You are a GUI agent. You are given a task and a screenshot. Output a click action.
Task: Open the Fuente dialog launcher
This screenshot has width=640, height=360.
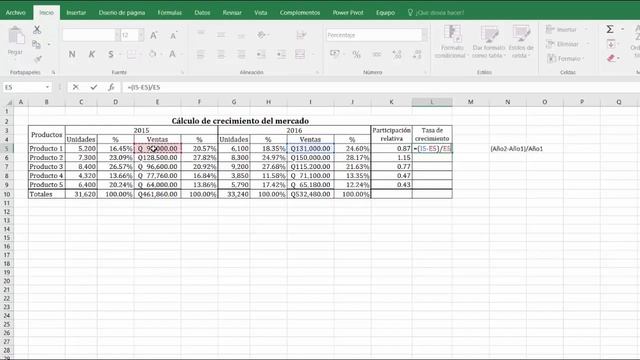(182, 72)
